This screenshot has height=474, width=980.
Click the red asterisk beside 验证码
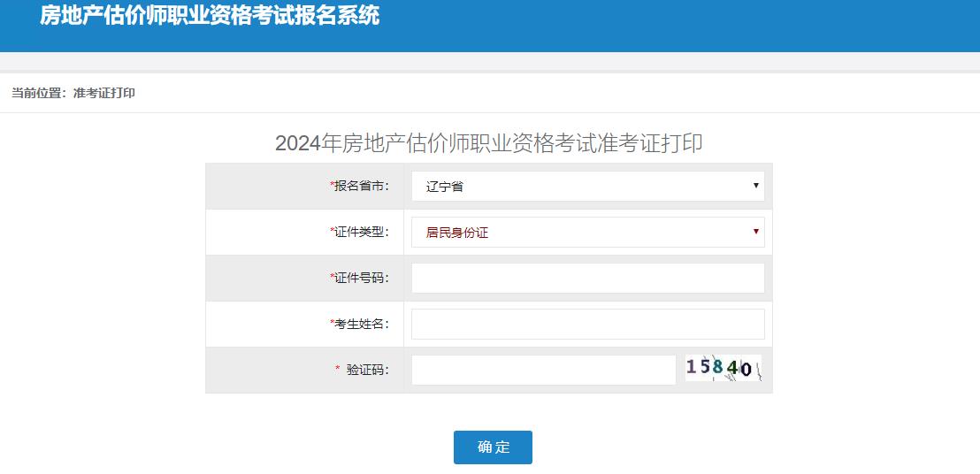pyautogui.click(x=337, y=370)
